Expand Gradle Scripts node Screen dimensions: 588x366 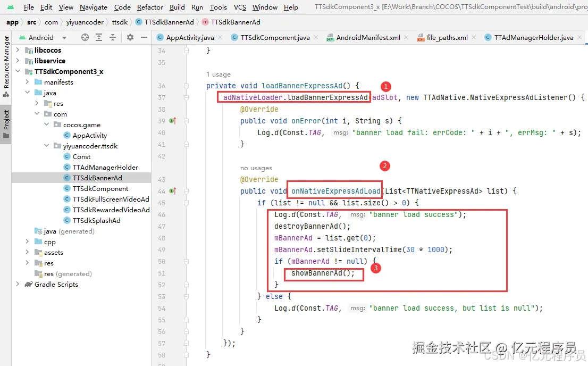tap(18, 284)
